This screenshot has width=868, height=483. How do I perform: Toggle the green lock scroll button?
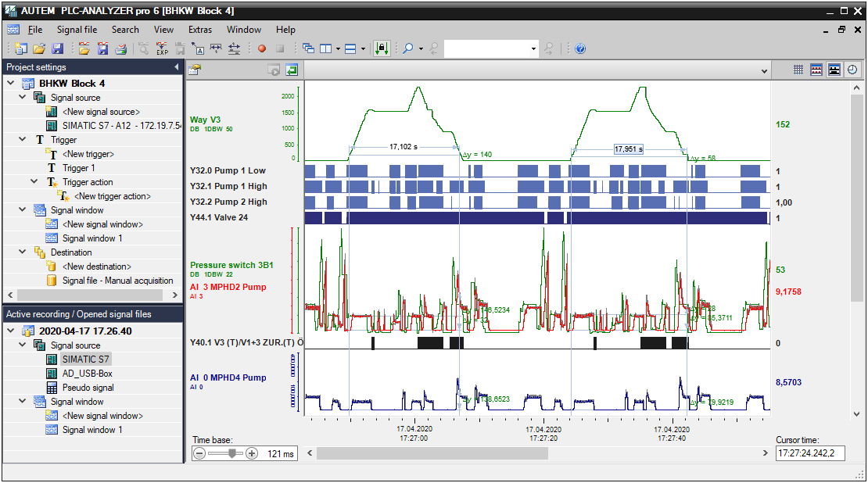382,48
